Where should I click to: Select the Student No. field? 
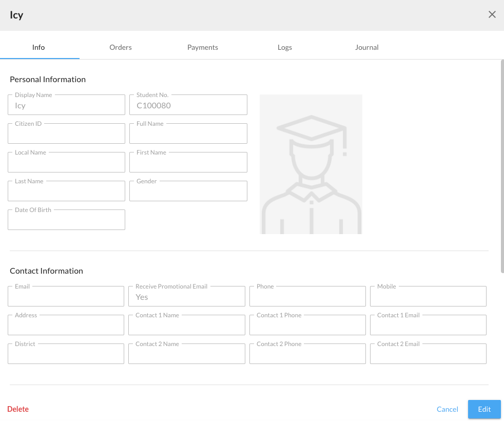click(188, 105)
